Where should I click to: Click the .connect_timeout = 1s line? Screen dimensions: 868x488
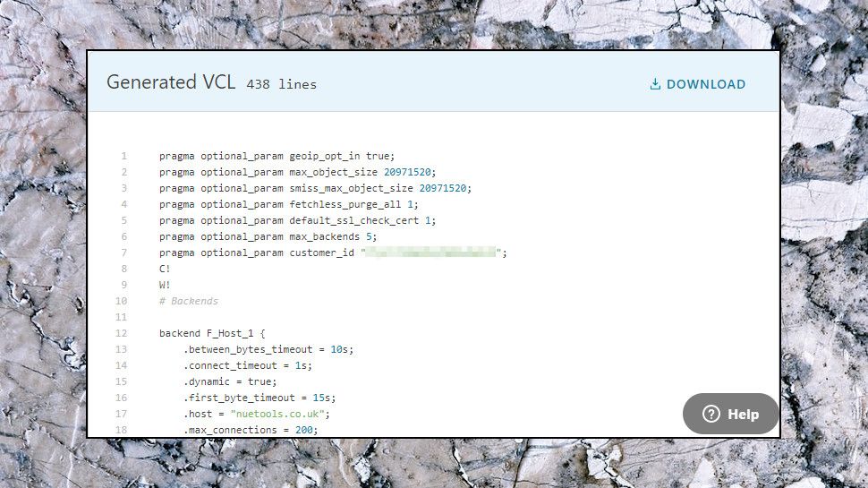[x=247, y=365]
